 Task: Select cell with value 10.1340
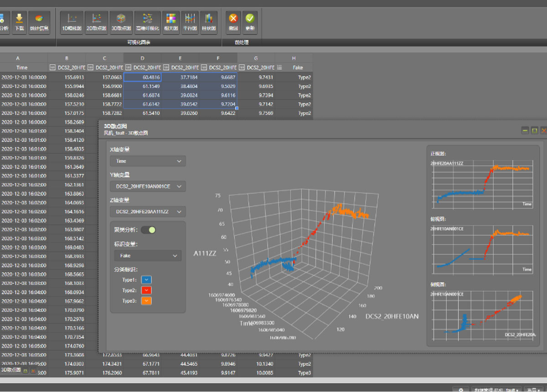(x=256, y=364)
